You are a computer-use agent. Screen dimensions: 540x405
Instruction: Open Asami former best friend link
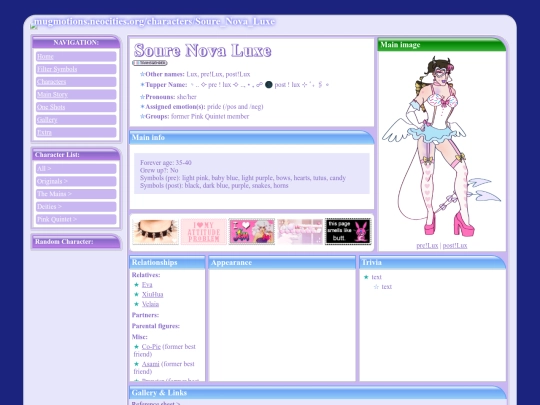click(x=150, y=364)
